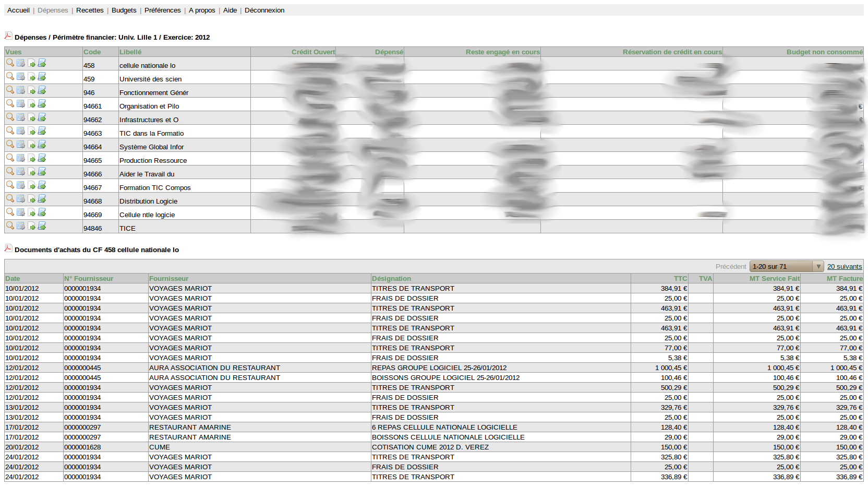Click PDF icon beside Documents d'achats heading
This screenshot has width=868, height=486.
pyautogui.click(x=8, y=248)
